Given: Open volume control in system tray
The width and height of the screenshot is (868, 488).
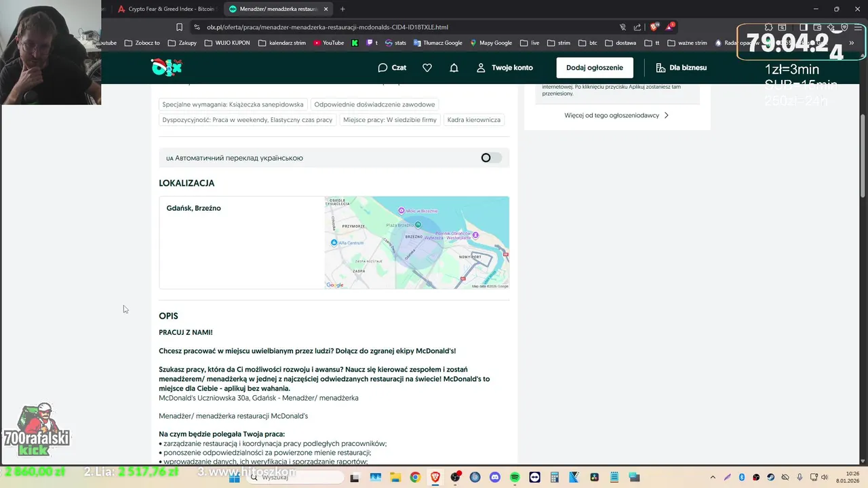Looking at the screenshot, I should tap(825, 478).
